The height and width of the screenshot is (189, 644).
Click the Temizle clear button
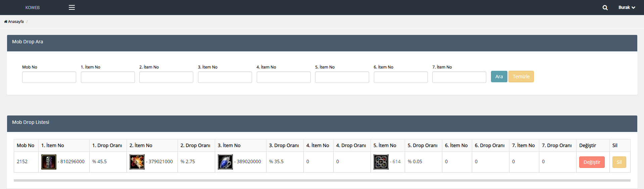521,77
